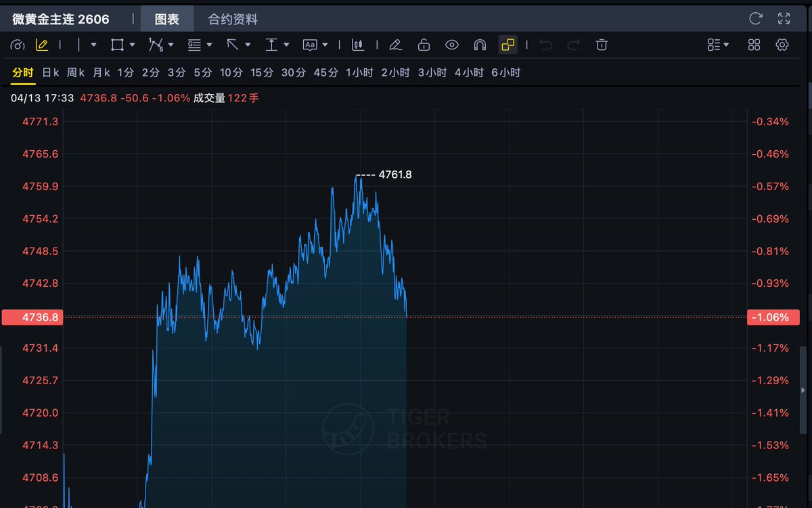
Task: Click the undo arrow icon
Action: coord(546,45)
